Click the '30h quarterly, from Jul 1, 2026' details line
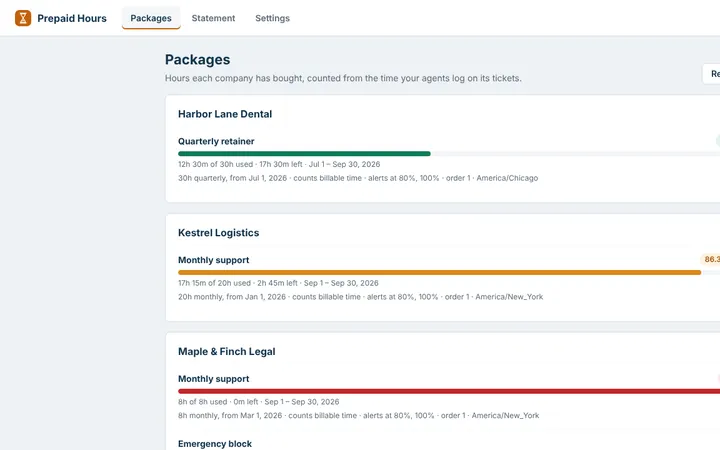 [x=358, y=178]
